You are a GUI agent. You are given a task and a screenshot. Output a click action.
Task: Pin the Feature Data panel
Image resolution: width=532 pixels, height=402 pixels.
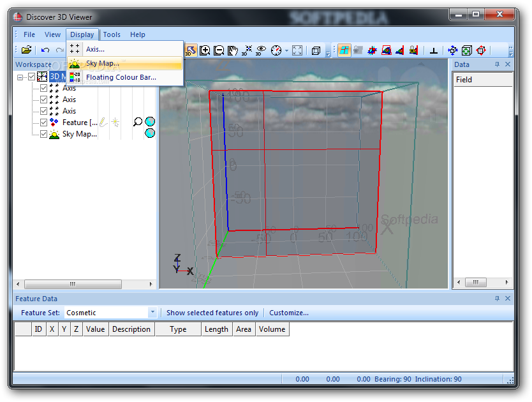tap(497, 299)
